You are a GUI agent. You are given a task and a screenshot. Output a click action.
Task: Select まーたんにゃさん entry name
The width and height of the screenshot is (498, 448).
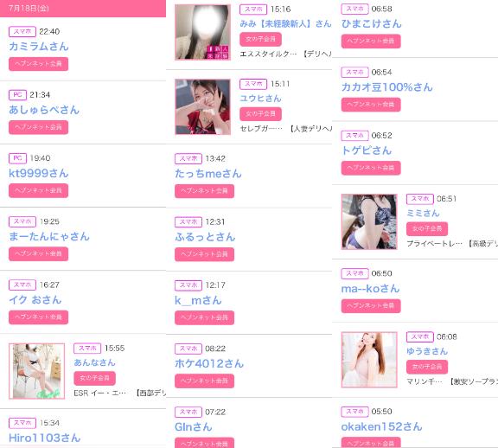click(49, 236)
